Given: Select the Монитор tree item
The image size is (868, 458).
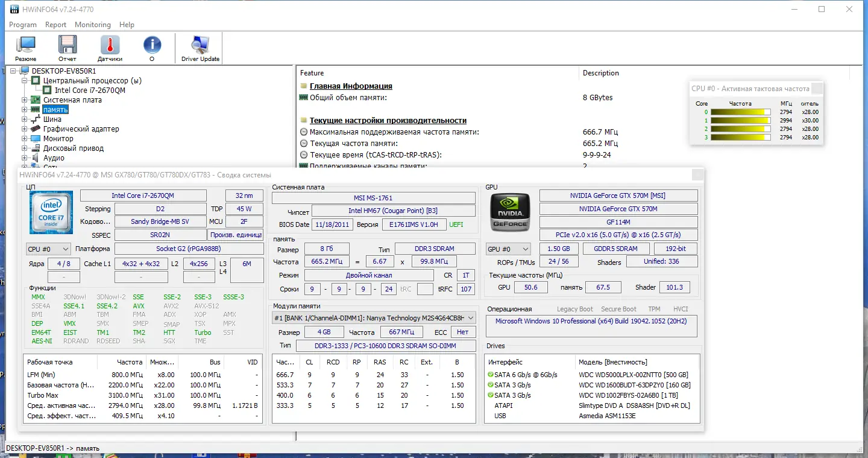Looking at the screenshot, I should 58,139.
